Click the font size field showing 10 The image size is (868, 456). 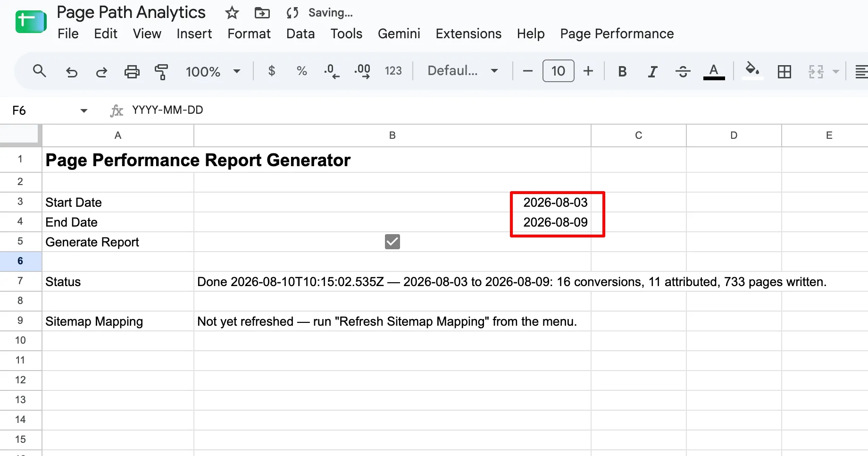point(558,71)
